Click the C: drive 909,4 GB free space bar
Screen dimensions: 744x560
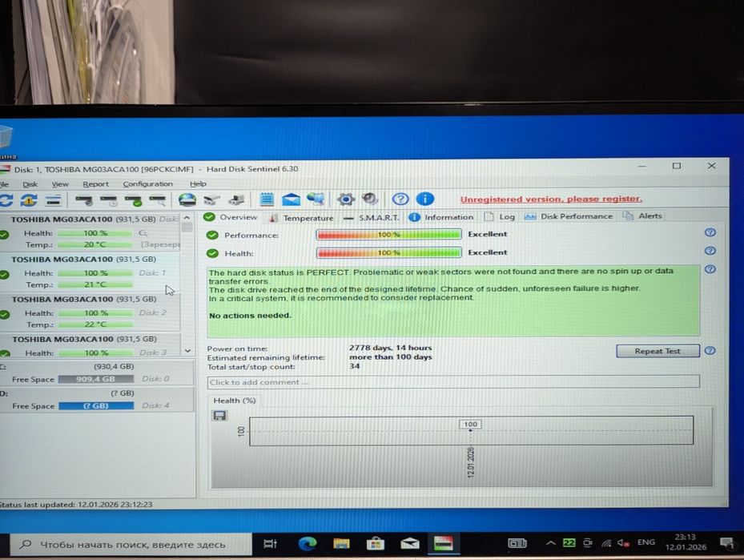[x=96, y=379]
